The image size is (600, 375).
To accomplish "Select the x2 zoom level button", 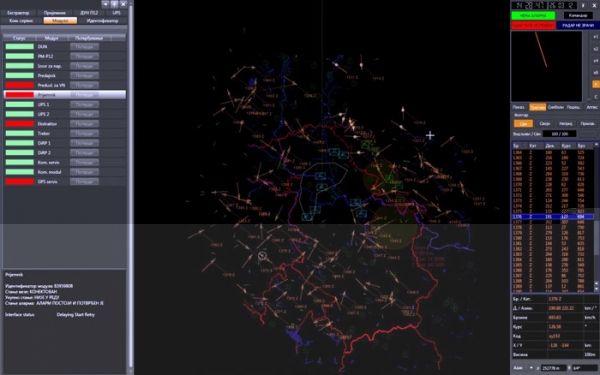I will click(595, 49).
